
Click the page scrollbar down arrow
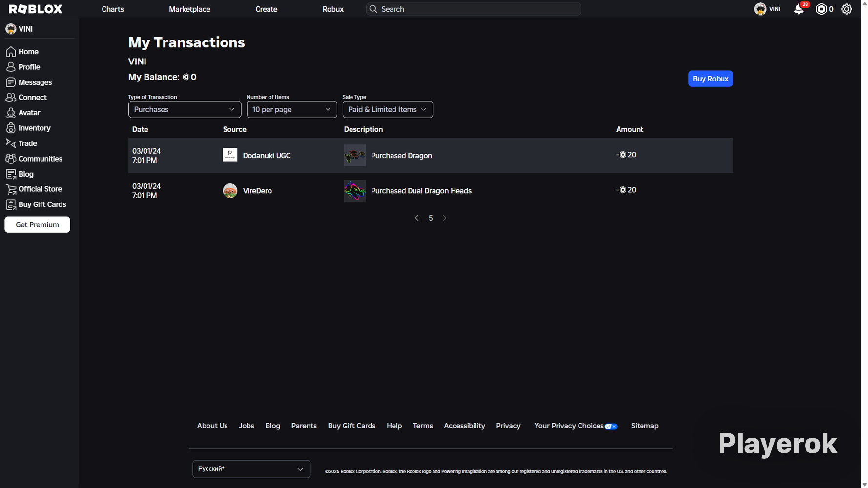click(865, 485)
